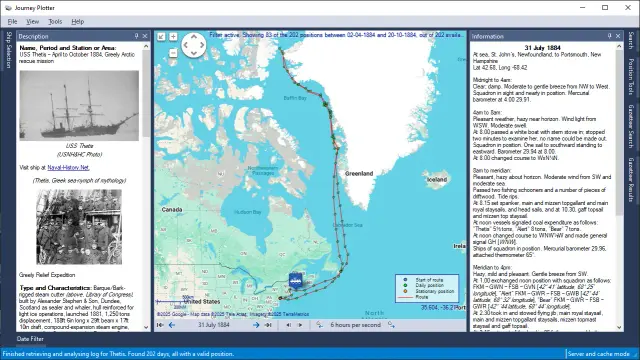This screenshot has width=640, height=360.
Task: Click the 'Finished retrieving' status bar message
Action: (x=118, y=354)
